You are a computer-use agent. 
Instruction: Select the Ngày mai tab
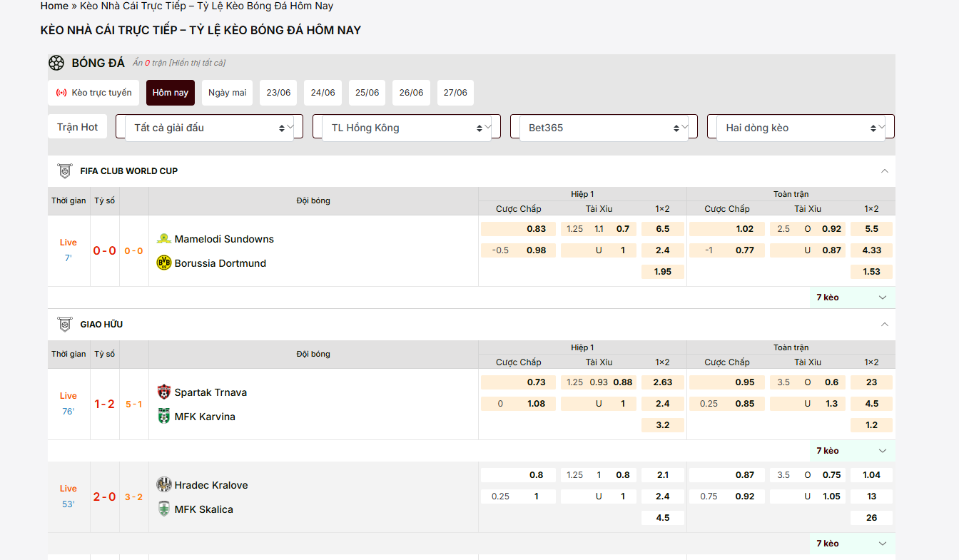(228, 93)
